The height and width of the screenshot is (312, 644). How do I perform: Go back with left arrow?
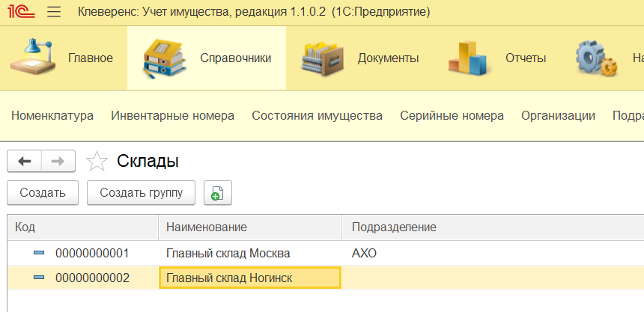click(x=25, y=161)
